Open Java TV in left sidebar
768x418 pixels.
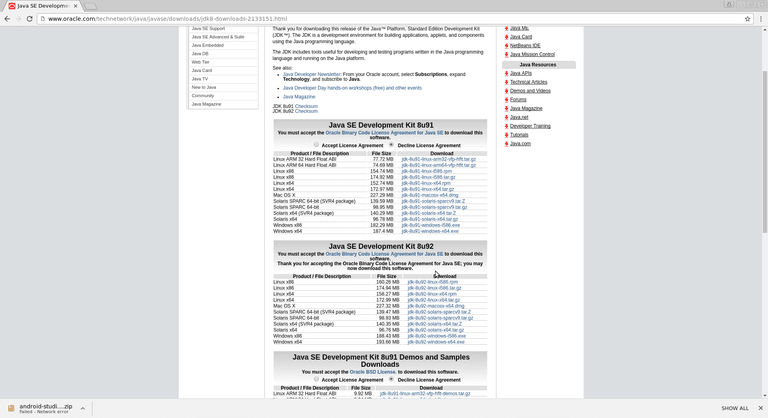(200, 79)
